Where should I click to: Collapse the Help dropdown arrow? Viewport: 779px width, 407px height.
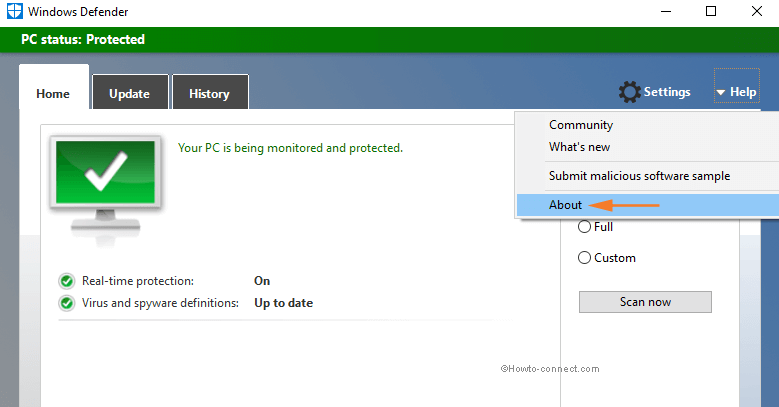(720, 92)
